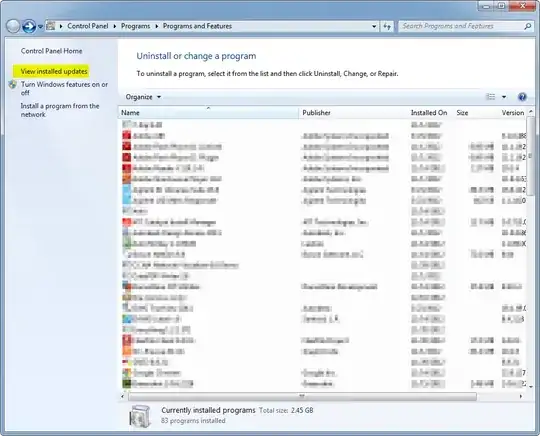Click the horizontal scrollbar right arrow

coord(521,396)
